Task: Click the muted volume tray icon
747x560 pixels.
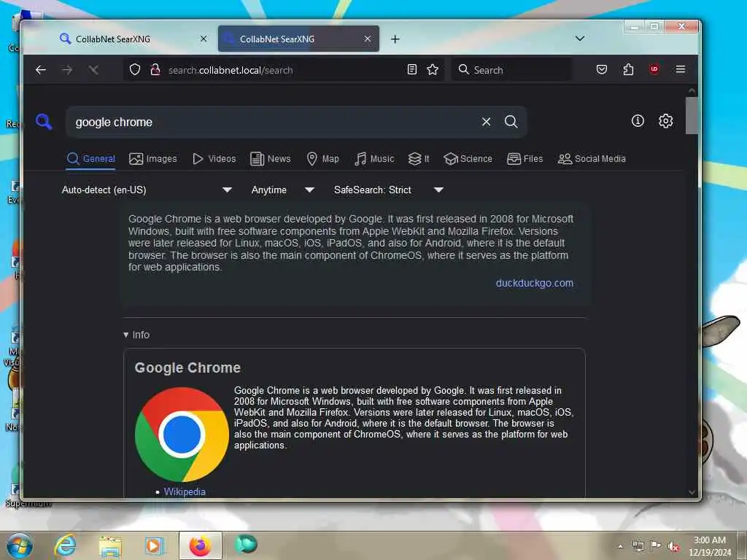Action: (673, 546)
